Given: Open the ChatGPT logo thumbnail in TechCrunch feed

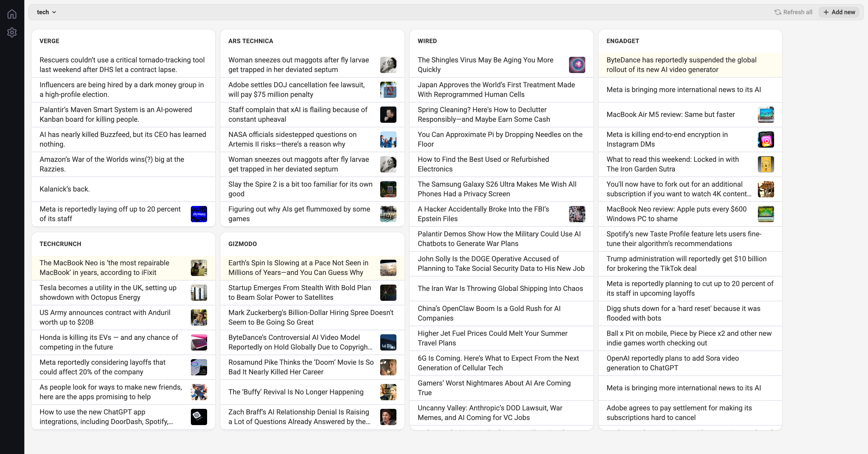Looking at the screenshot, I should tap(199, 417).
